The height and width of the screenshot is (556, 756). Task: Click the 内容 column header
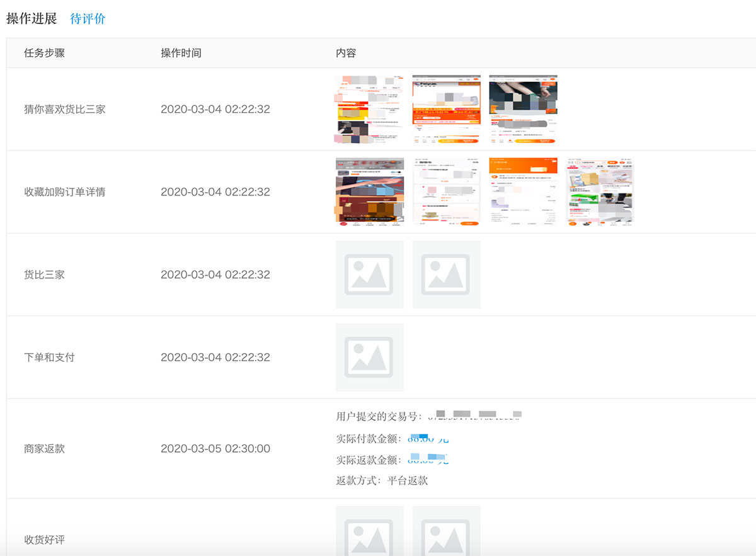[346, 53]
